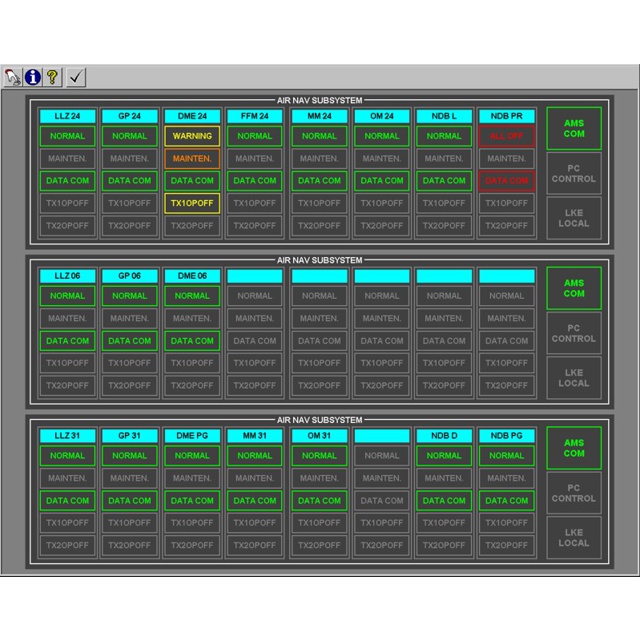This screenshot has height=640, width=640.
Task: Click NORMAL status under LLZ 06
Action: [67, 296]
